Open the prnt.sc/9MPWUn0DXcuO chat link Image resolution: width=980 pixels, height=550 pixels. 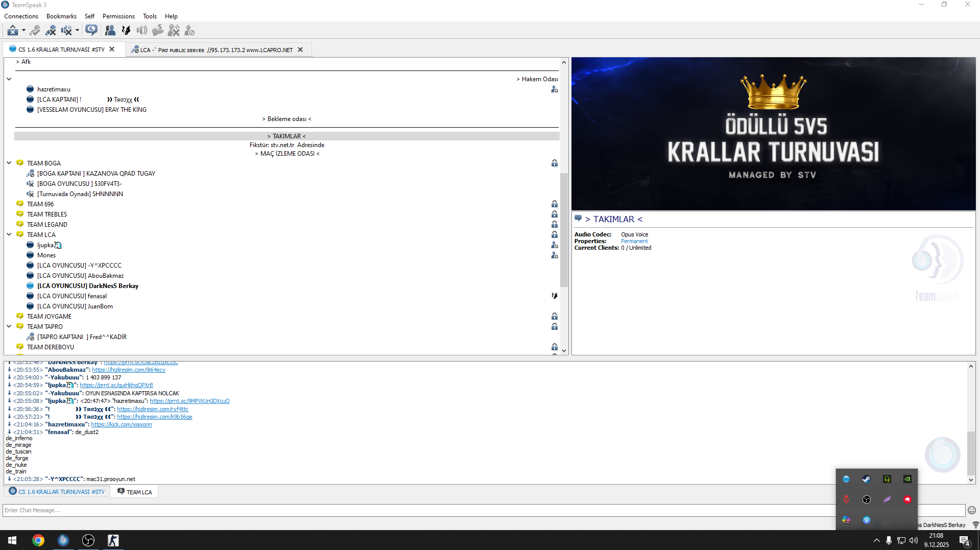point(189,401)
